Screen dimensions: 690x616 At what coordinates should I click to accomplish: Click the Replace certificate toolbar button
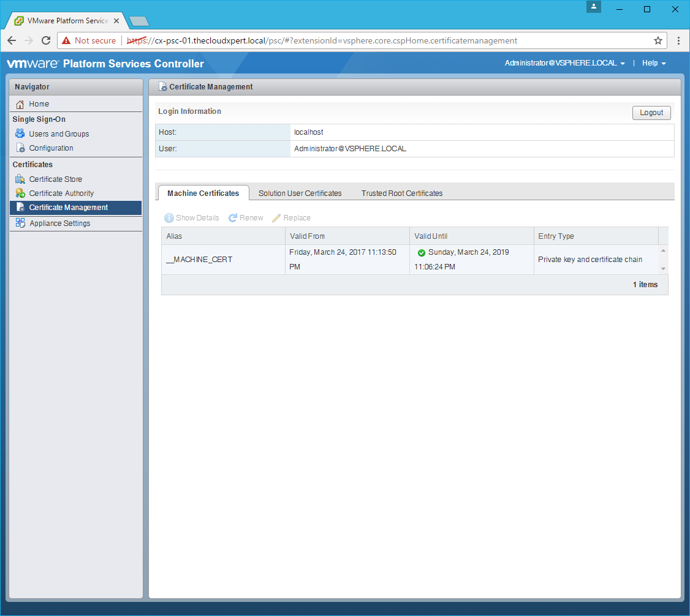(291, 218)
